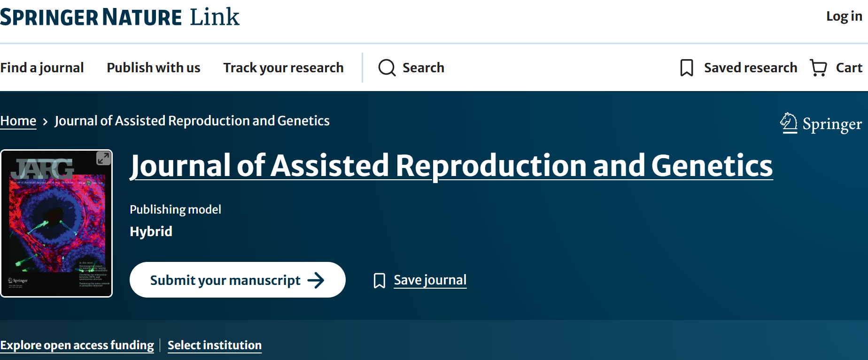Open the Publish with us menu
Screen dimensions: 868x360
(154, 68)
